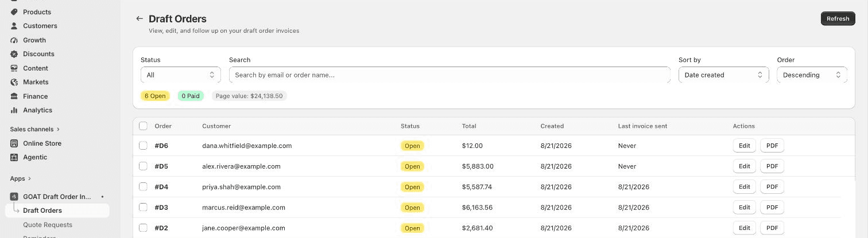Click the Refresh button
Image resolution: width=868 pixels, height=238 pixels.
pyautogui.click(x=838, y=18)
